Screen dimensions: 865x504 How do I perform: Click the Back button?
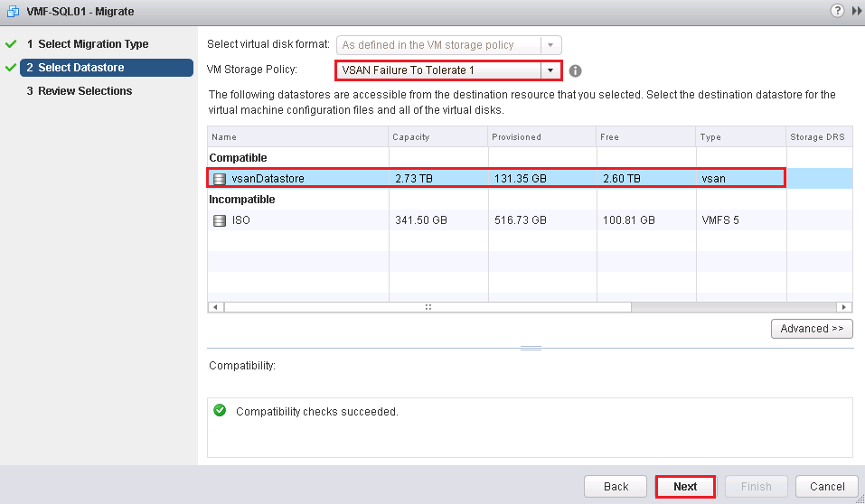tap(616, 486)
